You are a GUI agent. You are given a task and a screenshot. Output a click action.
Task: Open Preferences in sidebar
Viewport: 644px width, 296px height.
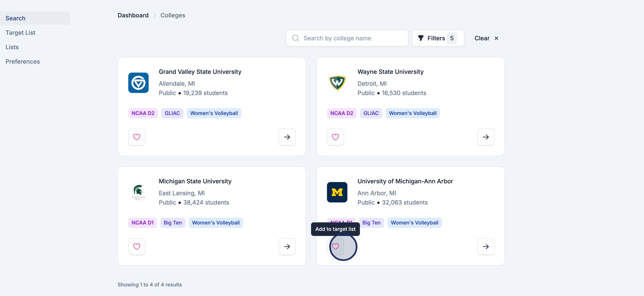[x=23, y=62]
